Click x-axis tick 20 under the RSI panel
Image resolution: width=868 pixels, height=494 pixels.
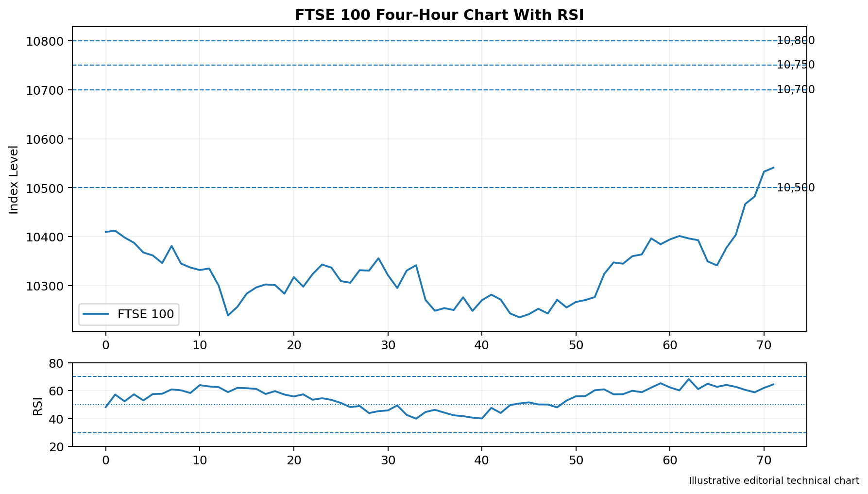[x=293, y=460]
